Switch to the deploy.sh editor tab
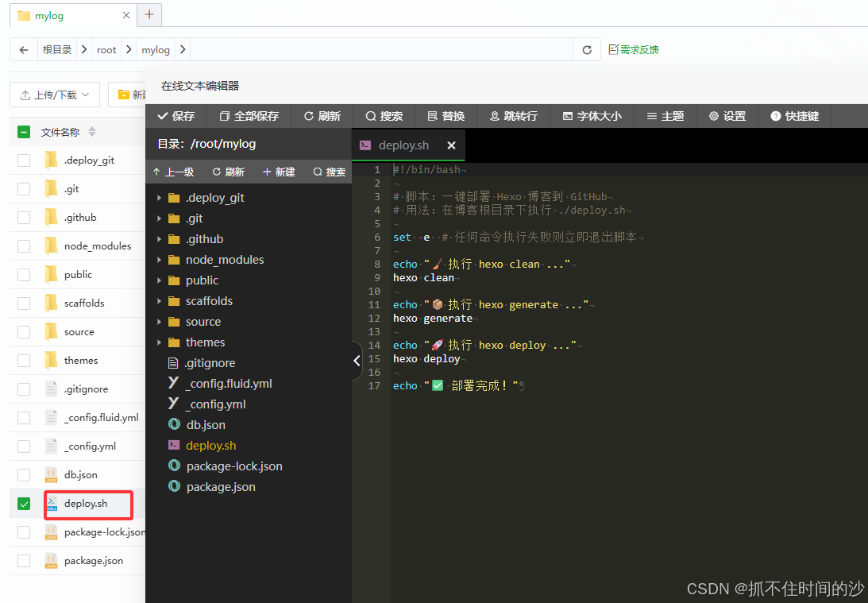This screenshot has width=868, height=603. point(403,145)
